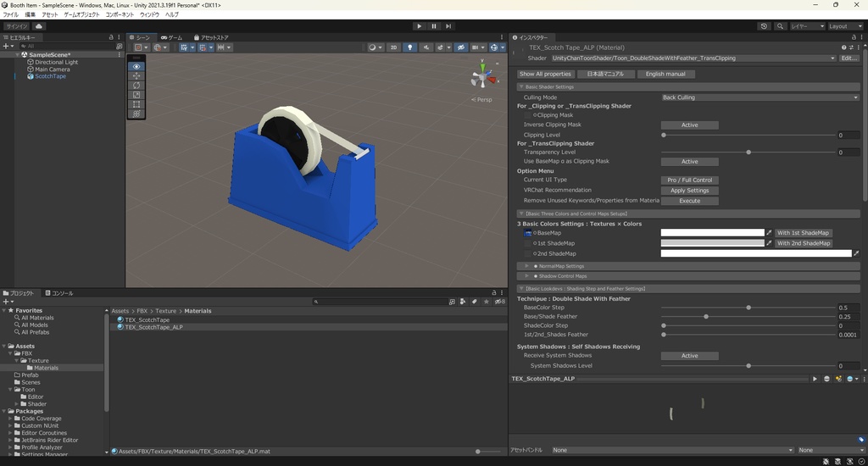Click the BaseColor Step slider handle
This screenshot has height=466, width=868.
click(x=748, y=308)
